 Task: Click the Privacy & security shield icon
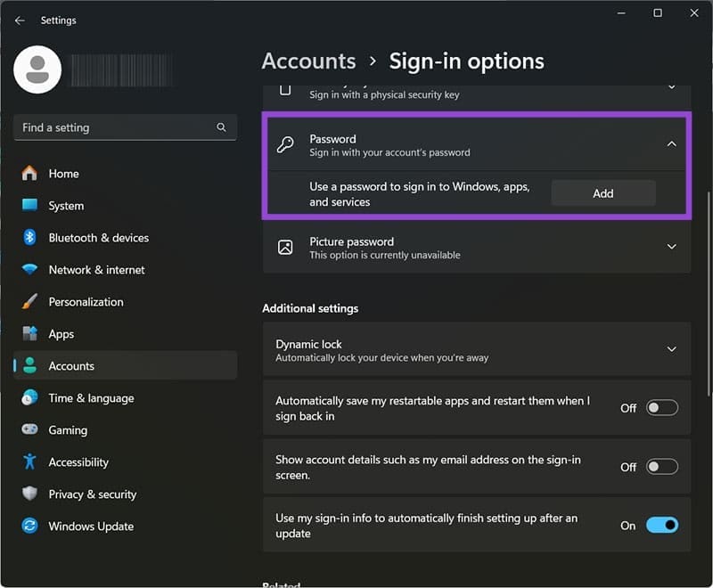[30, 494]
